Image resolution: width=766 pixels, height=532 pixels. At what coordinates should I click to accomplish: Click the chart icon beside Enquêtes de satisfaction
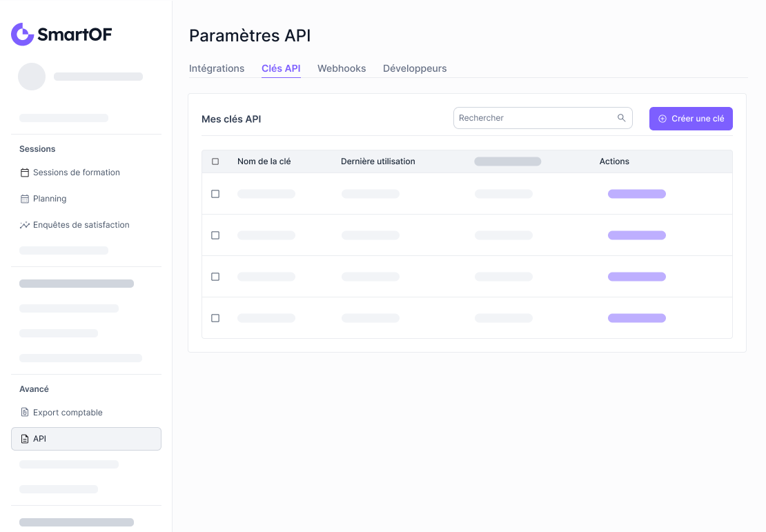24,225
